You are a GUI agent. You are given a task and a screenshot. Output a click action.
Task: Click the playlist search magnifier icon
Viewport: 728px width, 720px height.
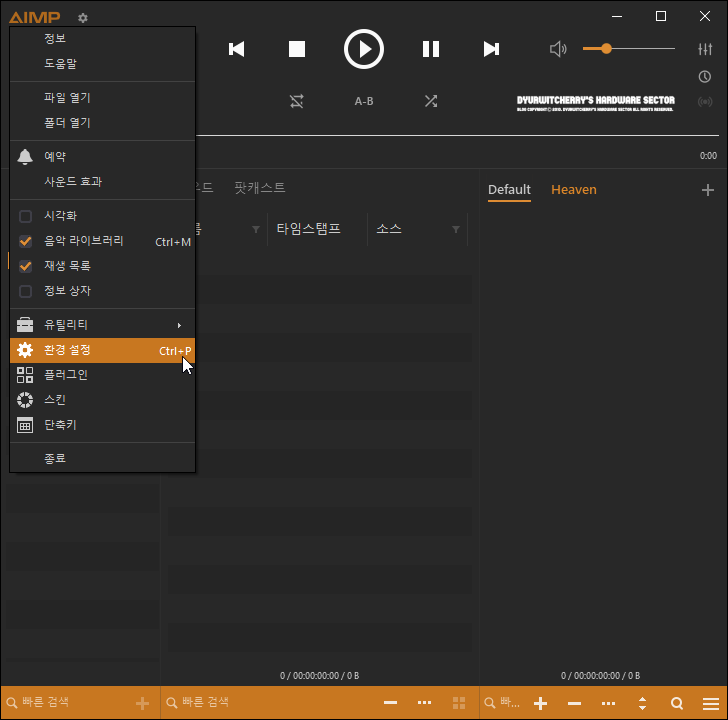(x=677, y=703)
